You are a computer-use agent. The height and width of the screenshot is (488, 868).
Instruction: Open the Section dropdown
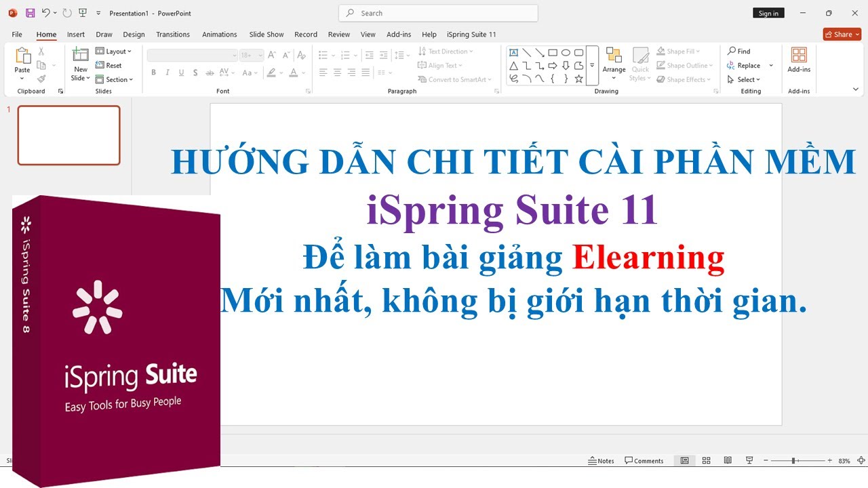click(x=114, y=80)
